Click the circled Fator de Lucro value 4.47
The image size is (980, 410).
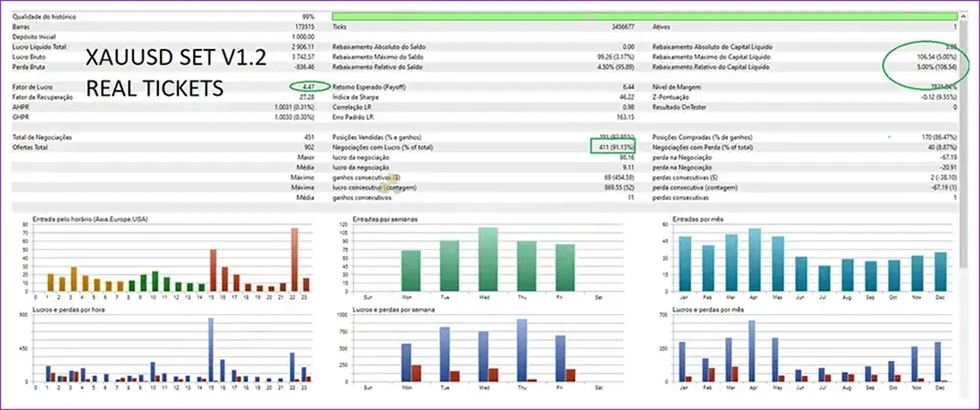coord(310,87)
